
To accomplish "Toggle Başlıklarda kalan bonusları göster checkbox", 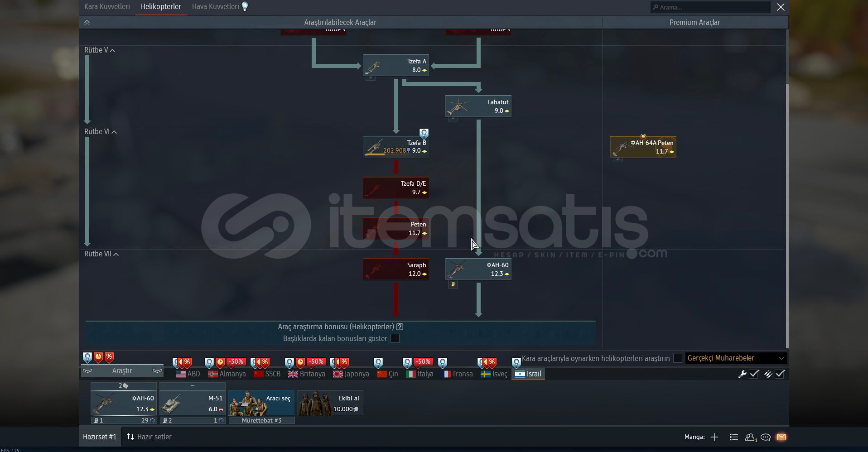I will [x=395, y=338].
